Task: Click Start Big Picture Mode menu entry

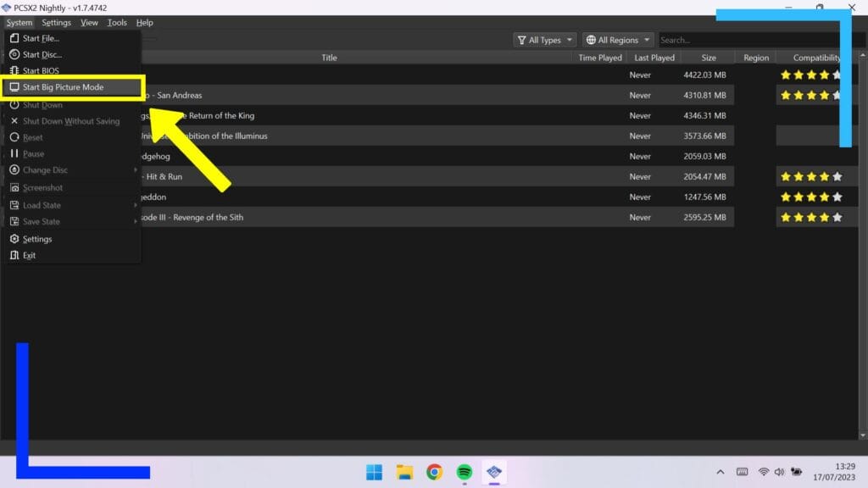Action: click(63, 87)
